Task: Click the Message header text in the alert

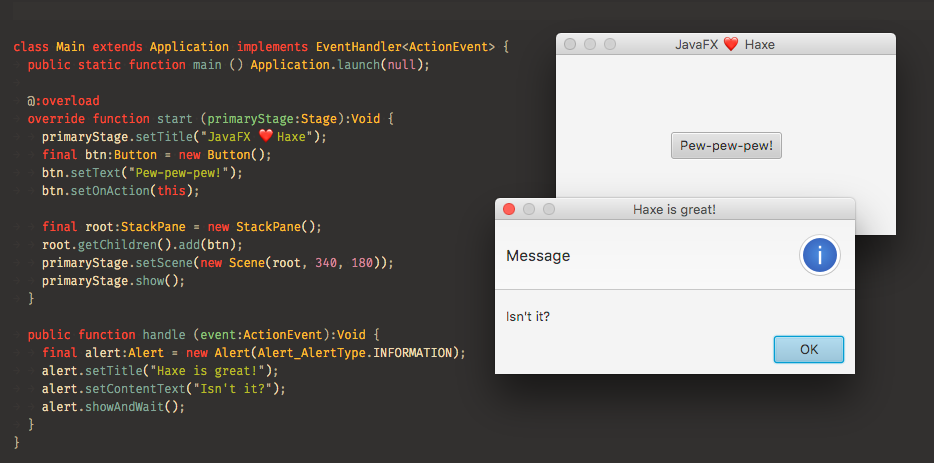Action: tap(538, 256)
